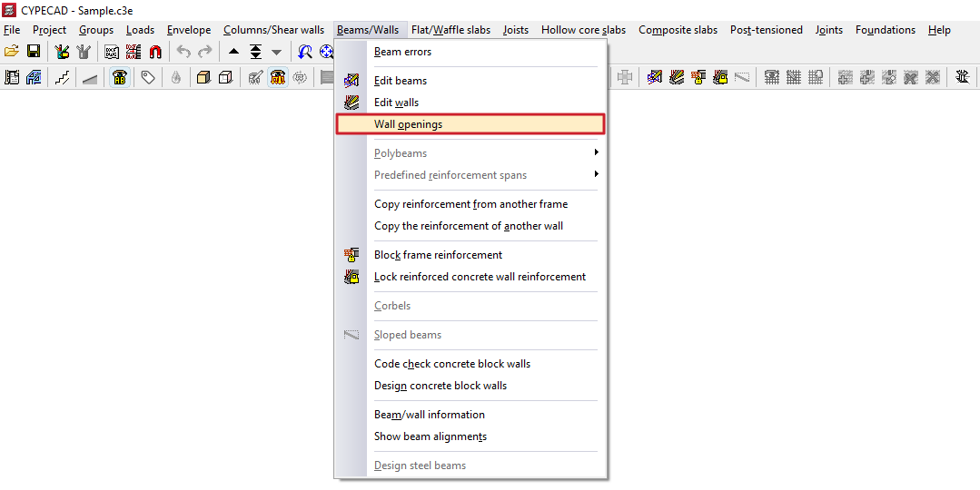Click the first icon in second toolbar row
980x490 pixels.
(x=11, y=78)
